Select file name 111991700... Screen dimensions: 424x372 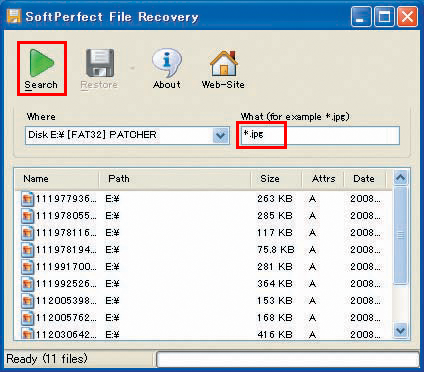pos(66,267)
